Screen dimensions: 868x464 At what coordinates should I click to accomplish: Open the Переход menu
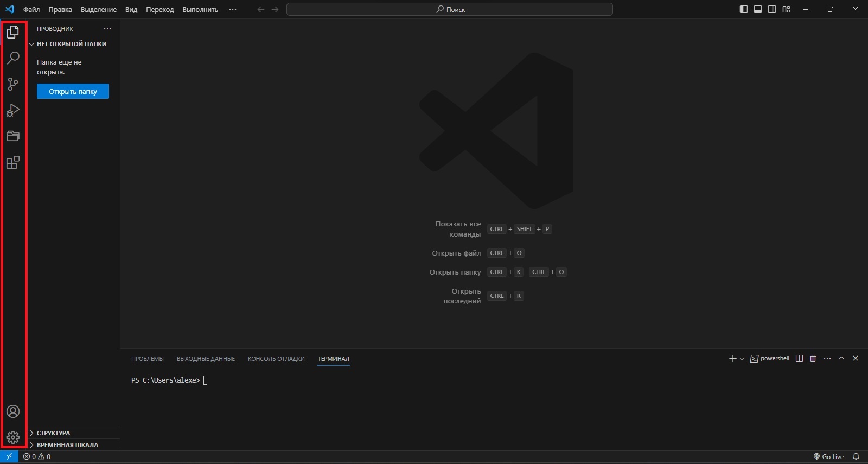pos(160,9)
